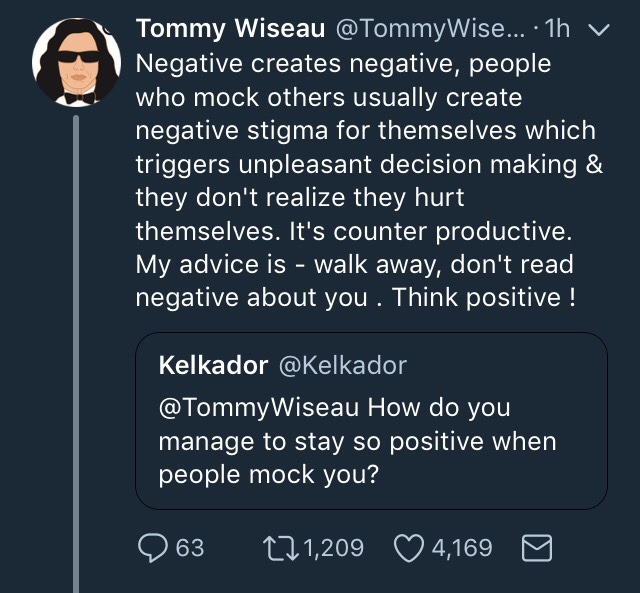This screenshot has width=640, height=593.
Task: Like the tweet with the heart icon
Action: (411, 547)
